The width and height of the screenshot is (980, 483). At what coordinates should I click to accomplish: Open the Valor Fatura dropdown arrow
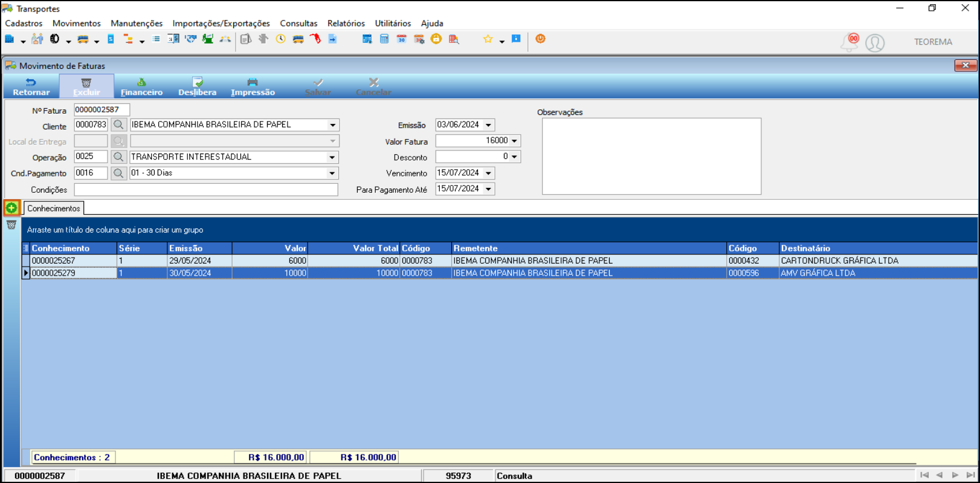click(514, 140)
